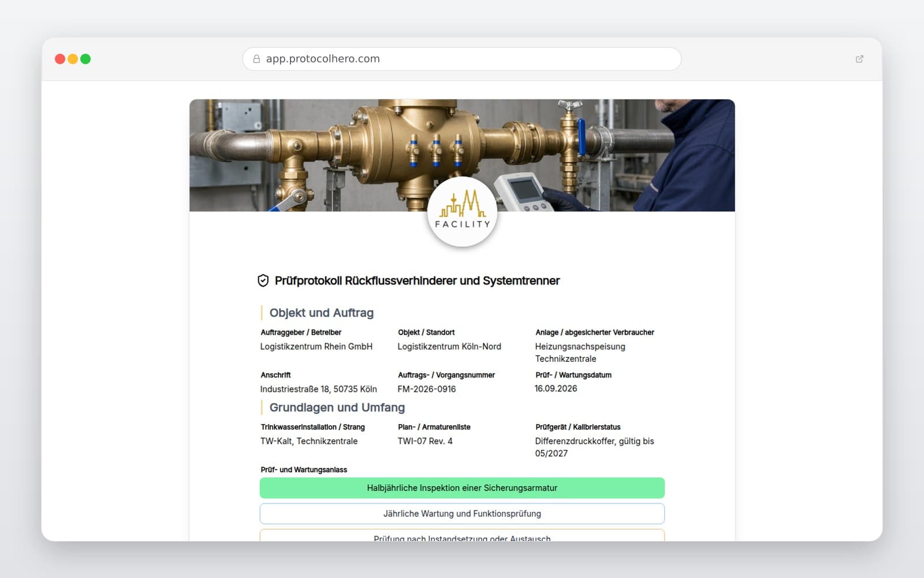Click the value Logistikzentrum Rhein GmbH
924x578 pixels.
[x=316, y=346]
